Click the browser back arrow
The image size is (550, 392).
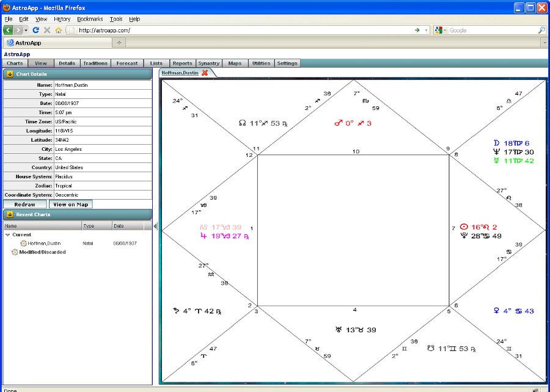[9, 30]
